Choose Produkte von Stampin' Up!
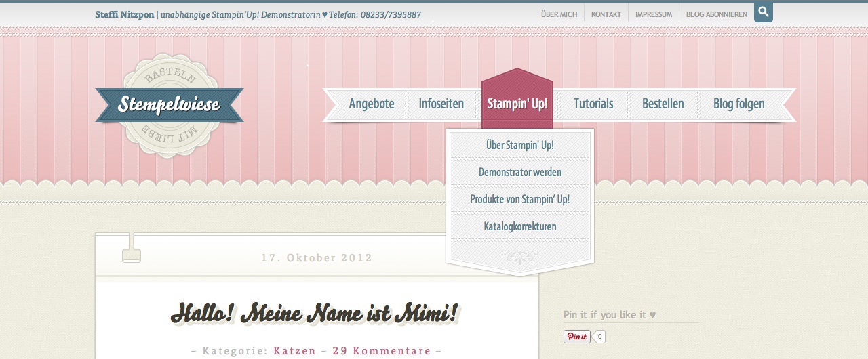This screenshot has width=868, height=359. tap(520, 199)
